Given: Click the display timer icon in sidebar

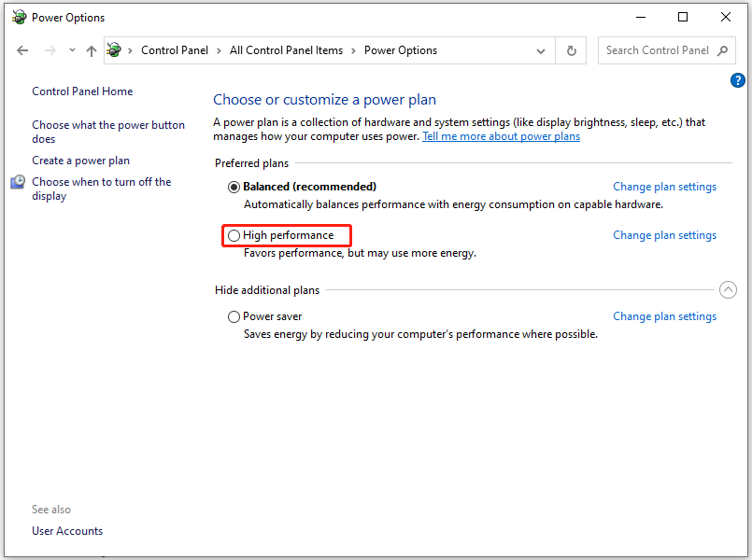Looking at the screenshot, I should click(18, 182).
